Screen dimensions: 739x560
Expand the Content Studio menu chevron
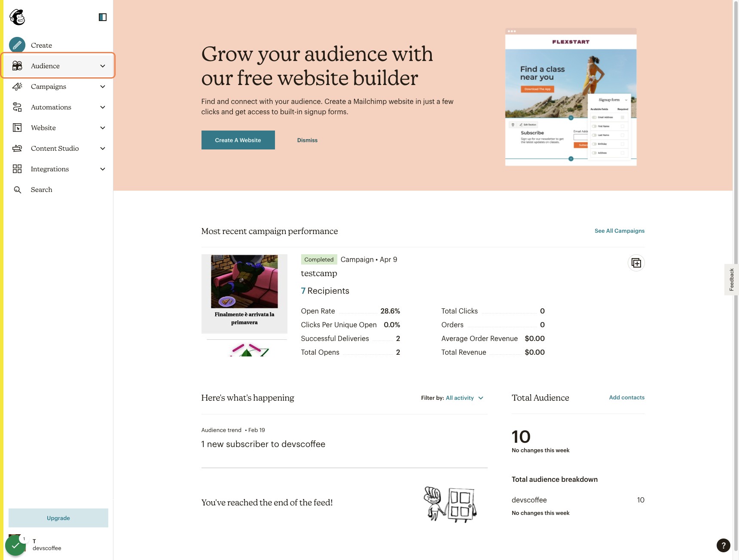(103, 148)
